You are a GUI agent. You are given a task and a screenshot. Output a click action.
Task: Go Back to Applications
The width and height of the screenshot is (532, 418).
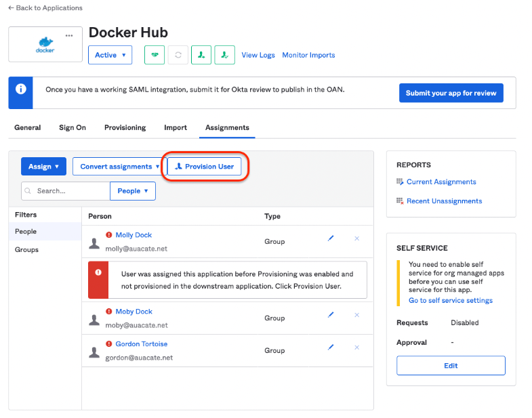[45, 8]
